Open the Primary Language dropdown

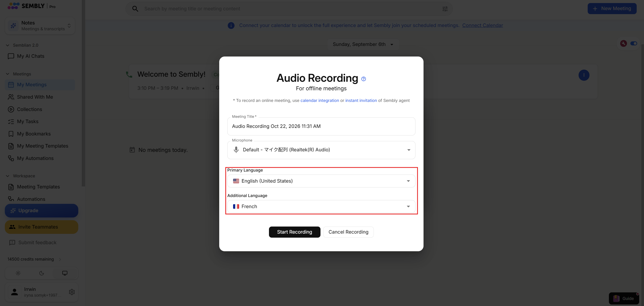pos(321,181)
